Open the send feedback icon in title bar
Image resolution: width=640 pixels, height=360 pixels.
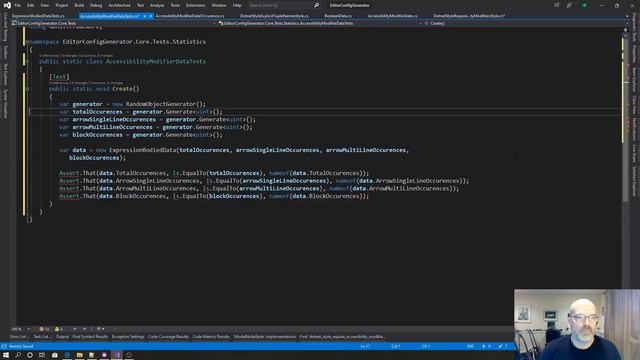click(x=569, y=5)
